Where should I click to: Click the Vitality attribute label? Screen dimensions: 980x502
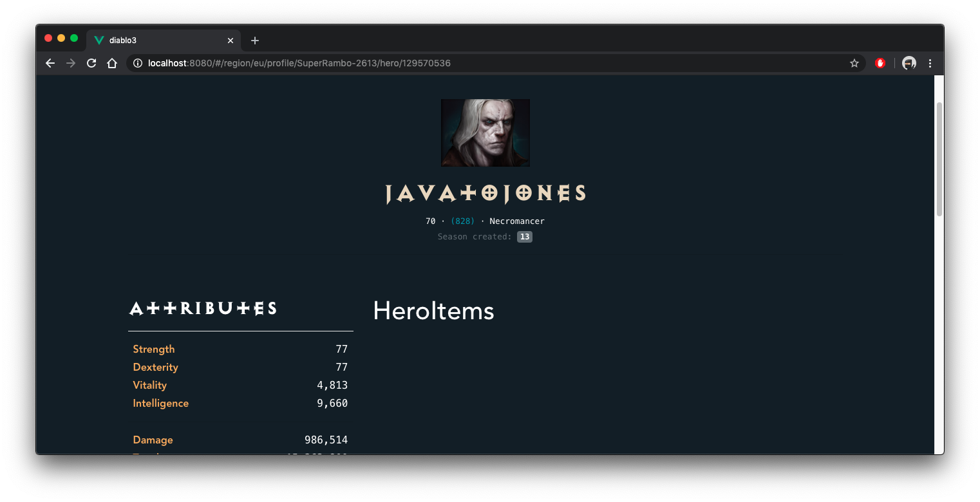[x=149, y=385]
